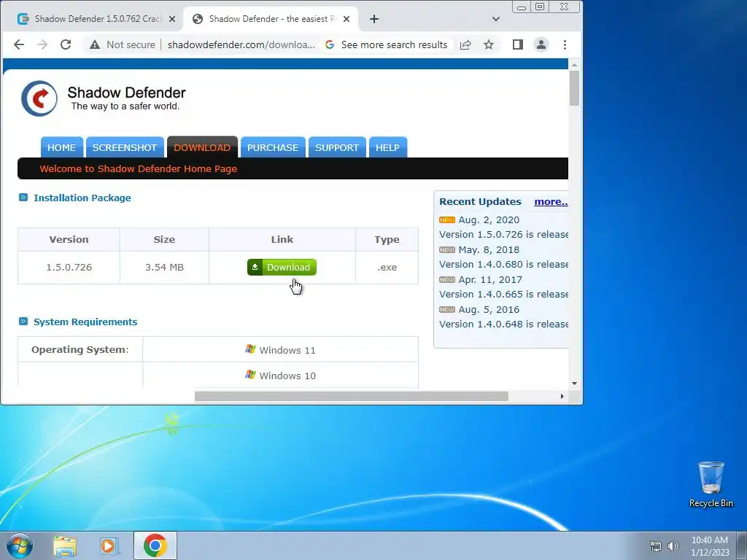Click the taskbar clock 10:40 AM
The width and height of the screenshot is (747, 560).
pyautogui.click(x=709, y=540)
